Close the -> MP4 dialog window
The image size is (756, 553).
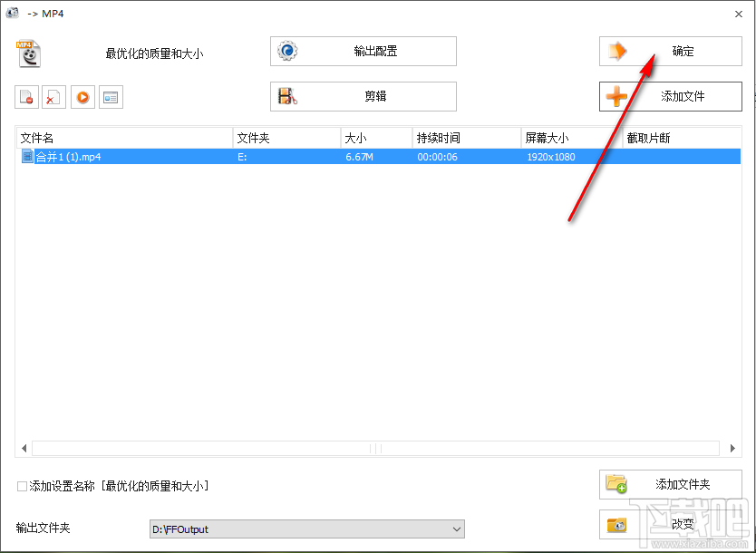click(739, 14)
